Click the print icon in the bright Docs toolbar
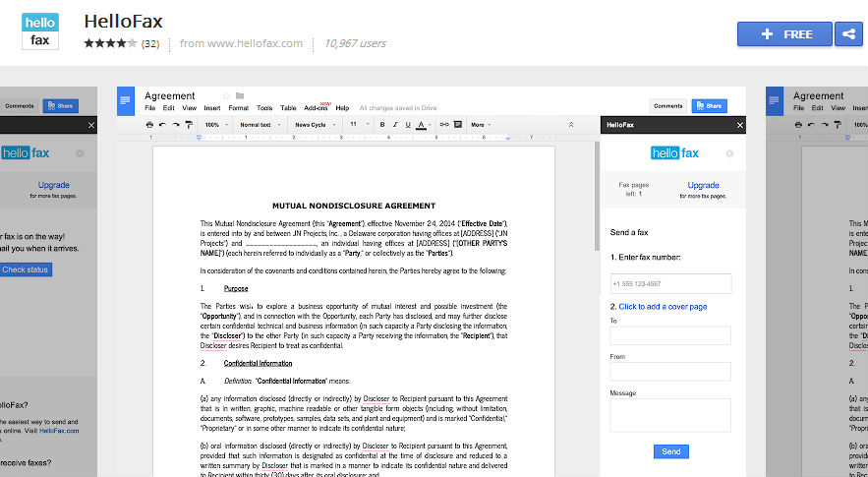Image resolution: width=868 pixels, height=477 pixels. coord(148,125)
